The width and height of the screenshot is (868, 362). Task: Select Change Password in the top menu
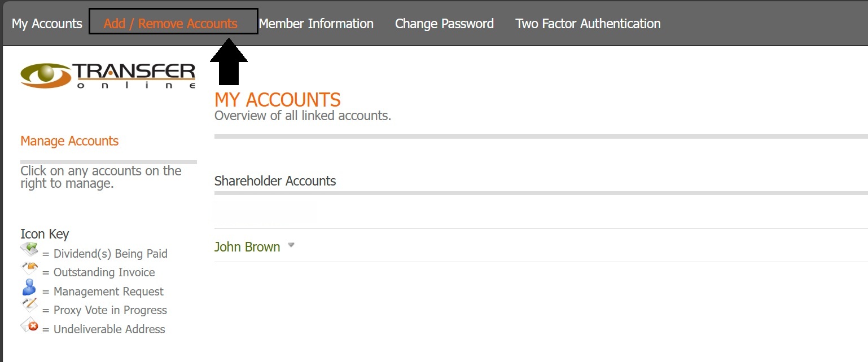click(444, 24)
